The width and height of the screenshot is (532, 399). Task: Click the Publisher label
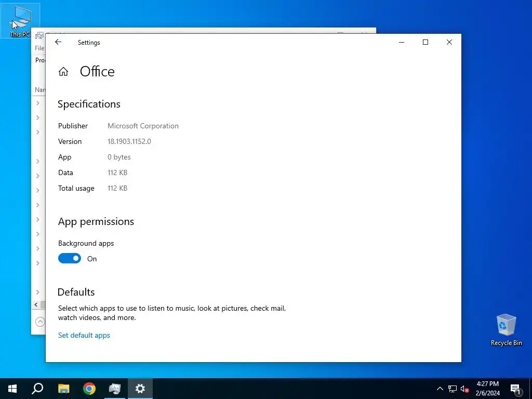click(73, 126)
